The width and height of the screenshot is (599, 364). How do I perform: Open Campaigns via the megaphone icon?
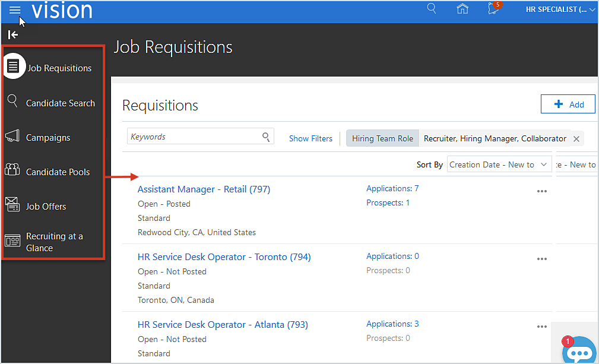point(12,137)
